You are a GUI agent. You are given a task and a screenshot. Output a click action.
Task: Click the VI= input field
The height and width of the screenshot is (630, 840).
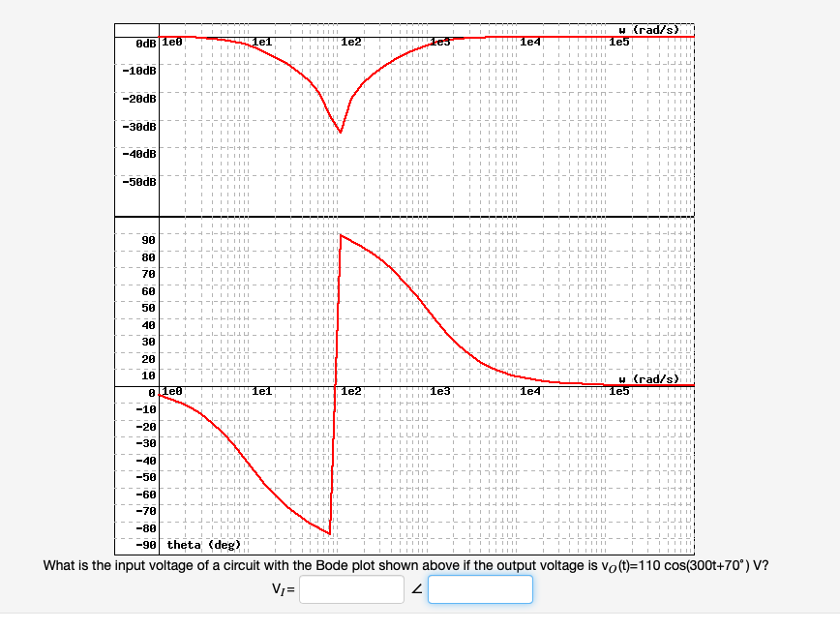coord(351,588)
